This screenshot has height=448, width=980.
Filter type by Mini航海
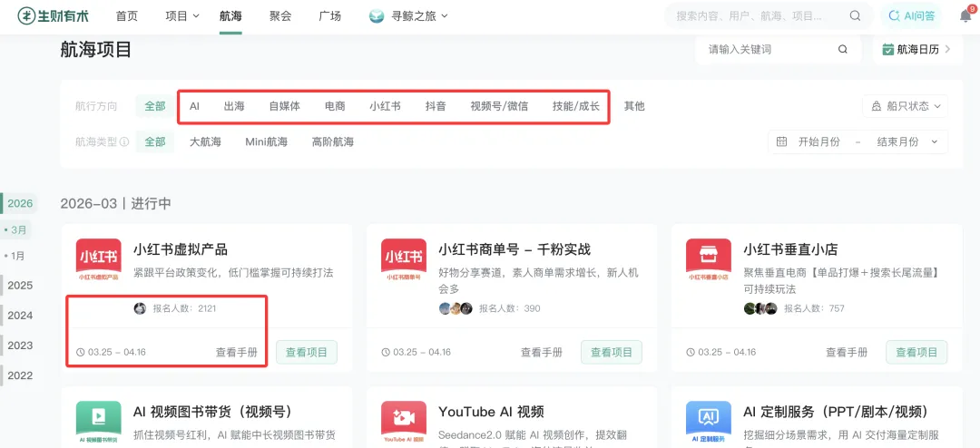(266, 141)
